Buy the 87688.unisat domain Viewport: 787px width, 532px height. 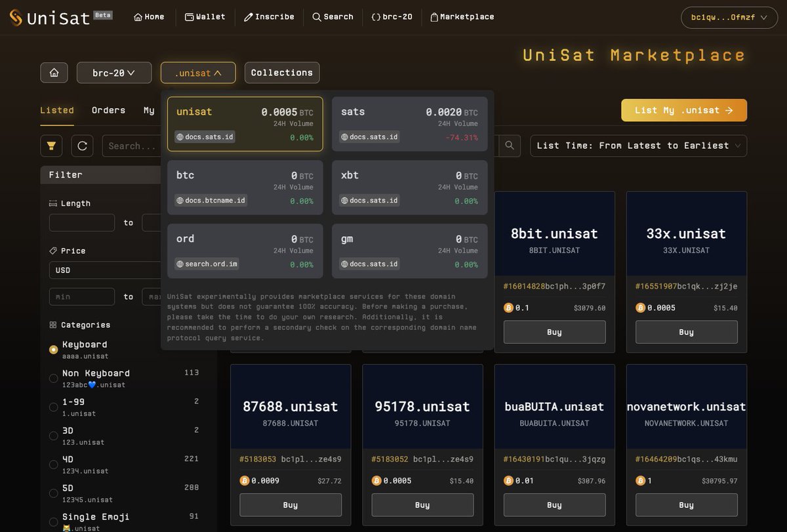(x=291, y=505)
